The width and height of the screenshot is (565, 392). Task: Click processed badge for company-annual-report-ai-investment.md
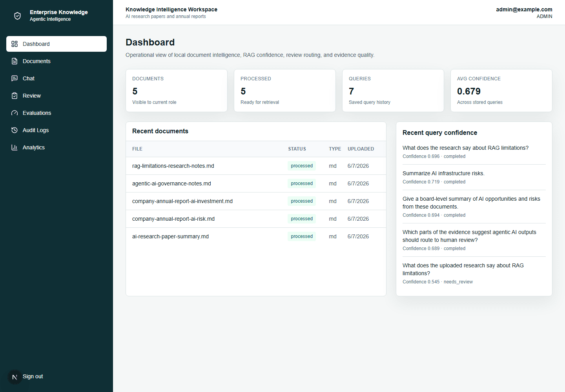point(302,201)
